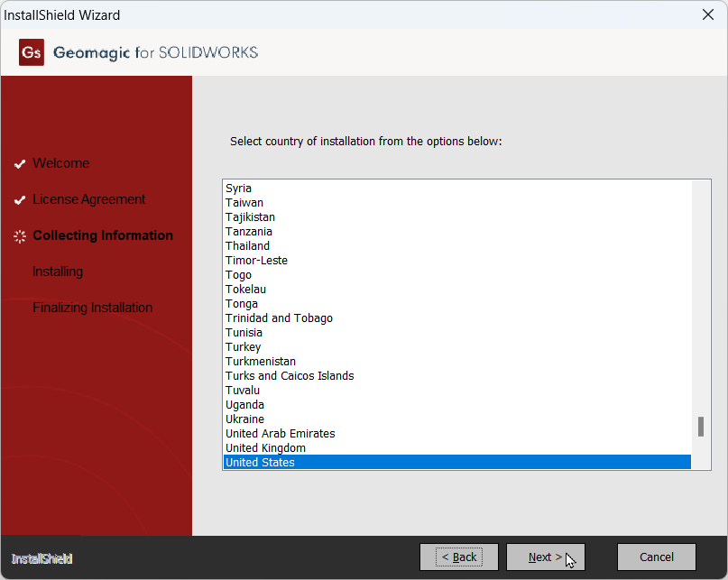Select the country list scrollbar thumb
Image resolution: width=728 pixels, height=580 pixels.
(701, 427)
